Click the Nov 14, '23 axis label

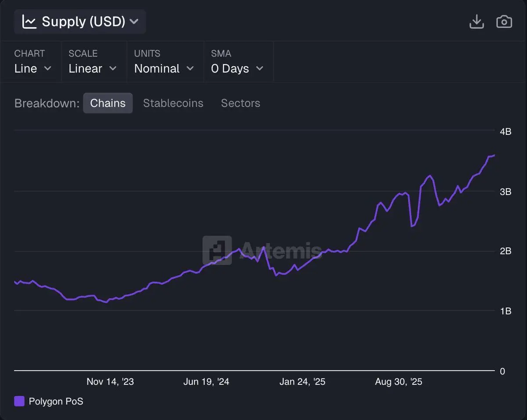110,381
